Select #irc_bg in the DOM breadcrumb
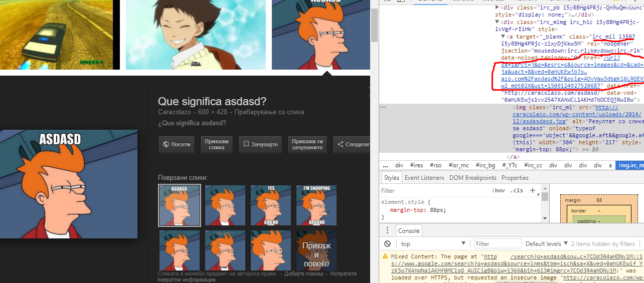 click(485, 165)
